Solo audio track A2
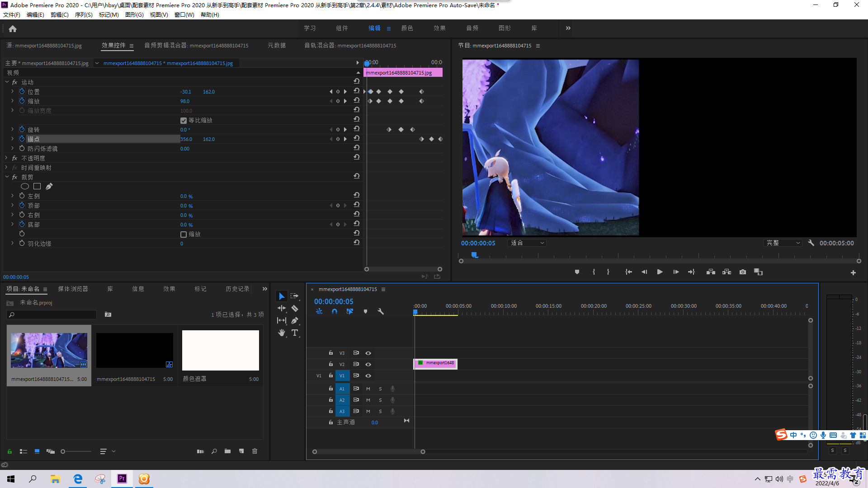The height and width of the screenshot is (488, 868). [x=380, y=400]
